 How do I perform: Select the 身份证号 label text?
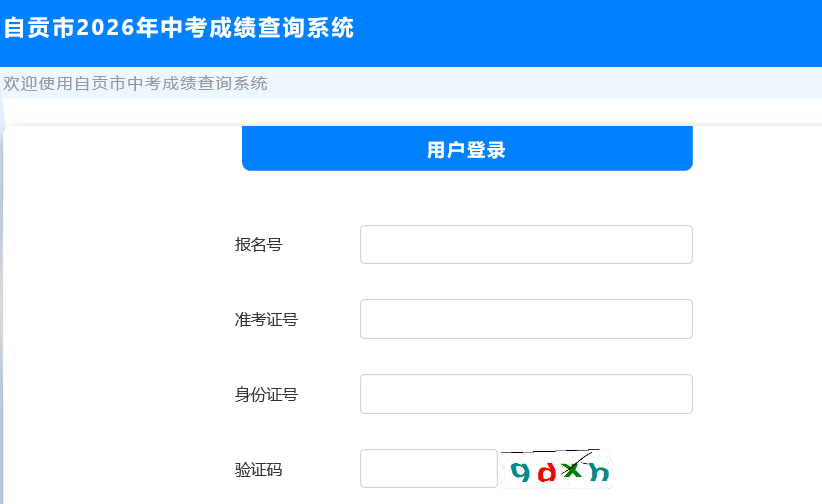[266, 394]
